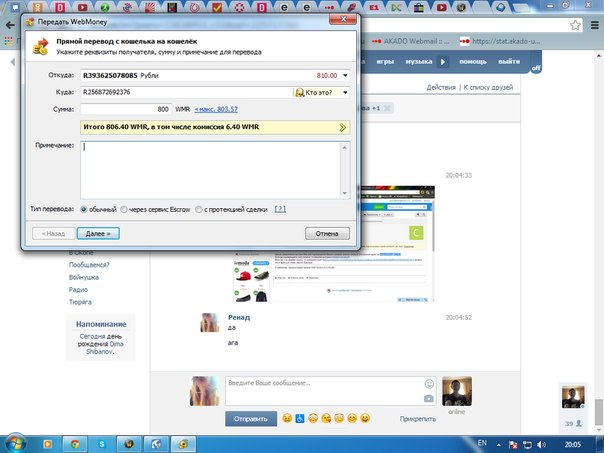This screenshot has height=453, width=604.
Task: Send the message with 'Отправить'
Action: coord(251,419)
